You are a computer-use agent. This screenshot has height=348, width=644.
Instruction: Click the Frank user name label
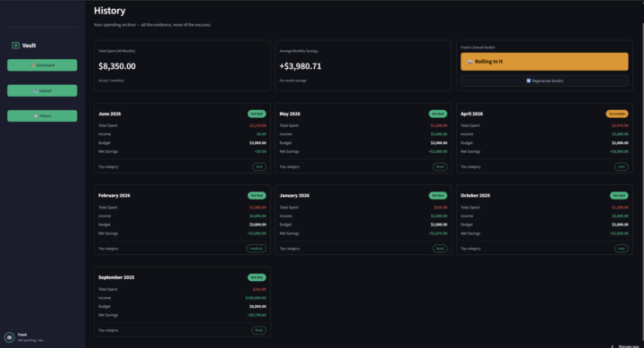[22, 335]
